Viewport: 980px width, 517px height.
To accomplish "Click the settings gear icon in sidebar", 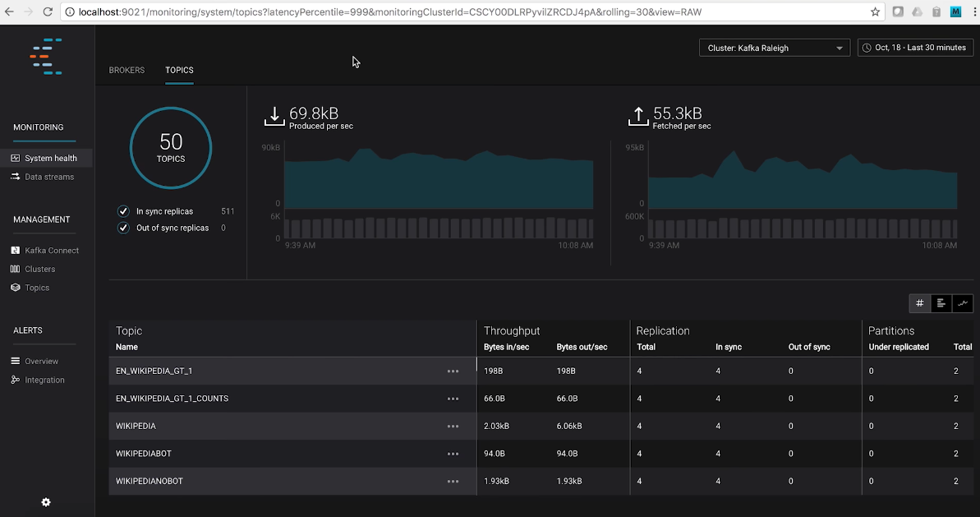I will coord(46,502).
